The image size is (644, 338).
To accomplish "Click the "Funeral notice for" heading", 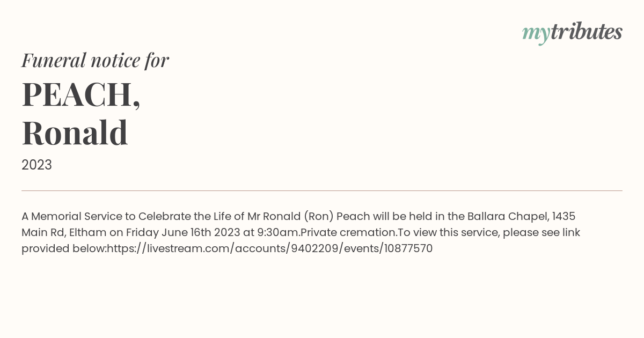I will pyautogui.click(x=95, y=60).
